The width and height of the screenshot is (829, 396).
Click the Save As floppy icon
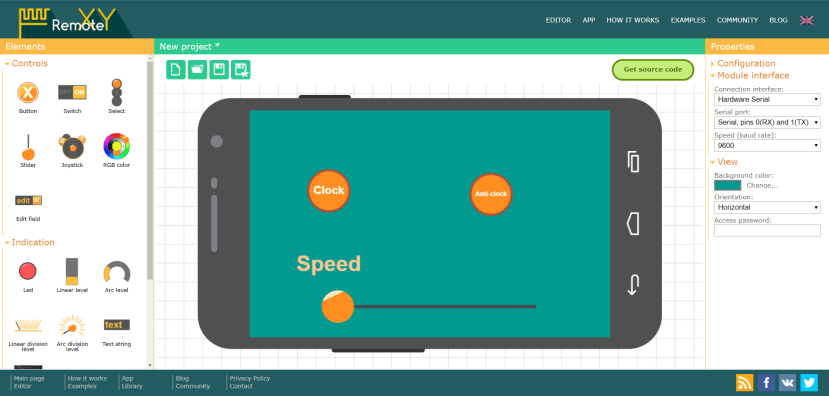241,69
